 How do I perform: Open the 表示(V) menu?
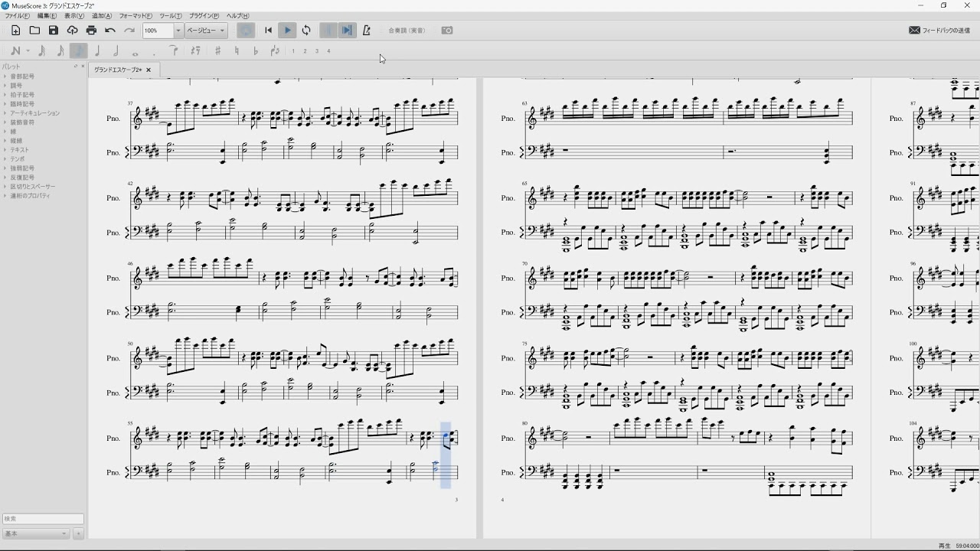[74, 16]
